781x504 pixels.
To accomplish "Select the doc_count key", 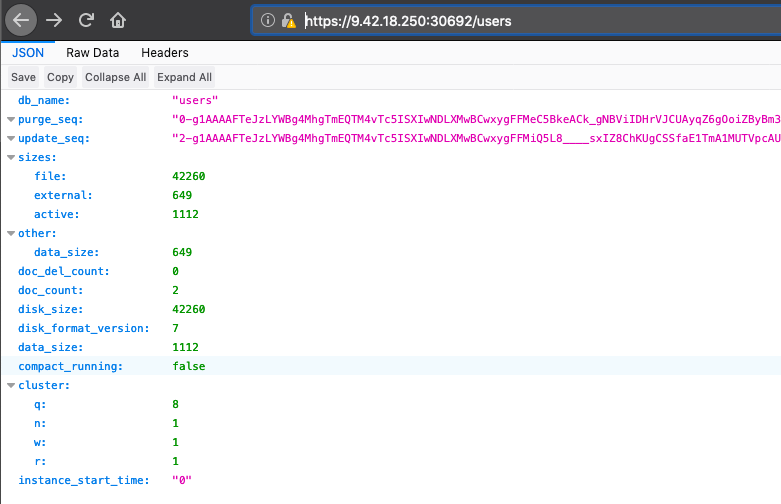I will [50, 290].
